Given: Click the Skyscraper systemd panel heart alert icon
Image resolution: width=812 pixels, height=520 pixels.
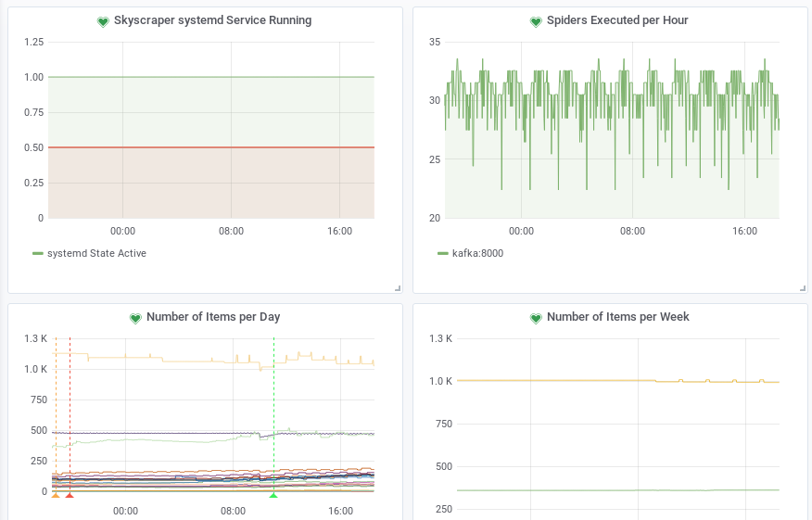Looking at the screenshot, I should 103,21.
